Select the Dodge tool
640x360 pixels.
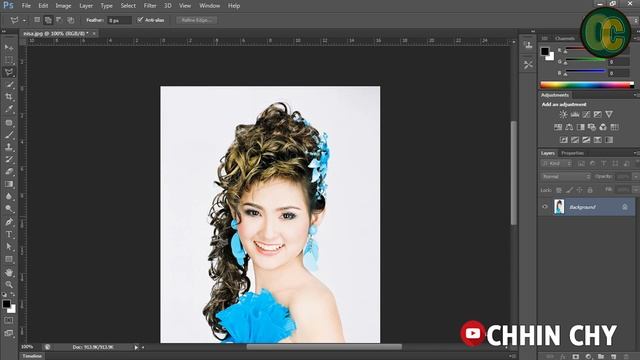tap(9, 209)
